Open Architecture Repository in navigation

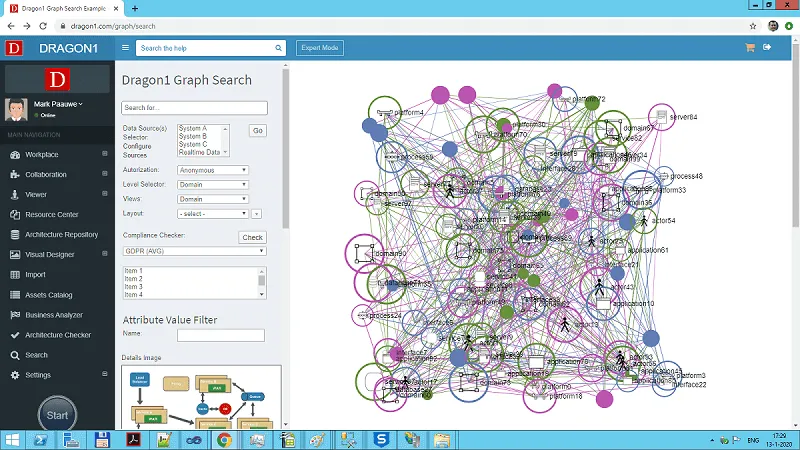click(57, 235)
